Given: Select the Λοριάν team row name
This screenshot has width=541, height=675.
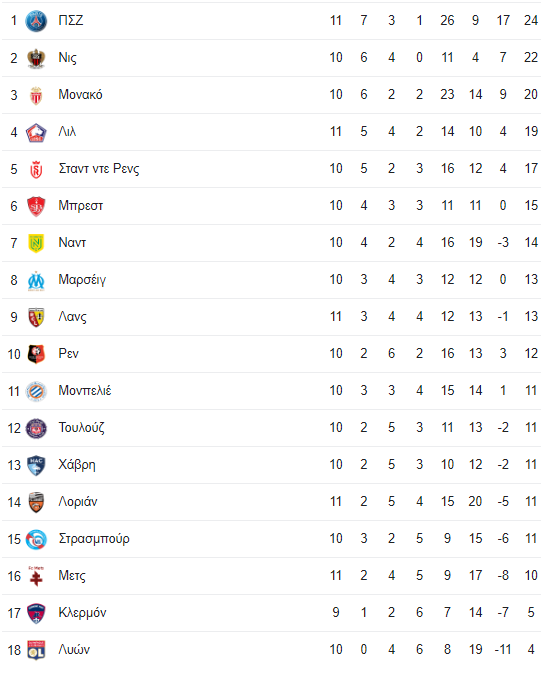Looking at the screenshot, I should 78,502.
